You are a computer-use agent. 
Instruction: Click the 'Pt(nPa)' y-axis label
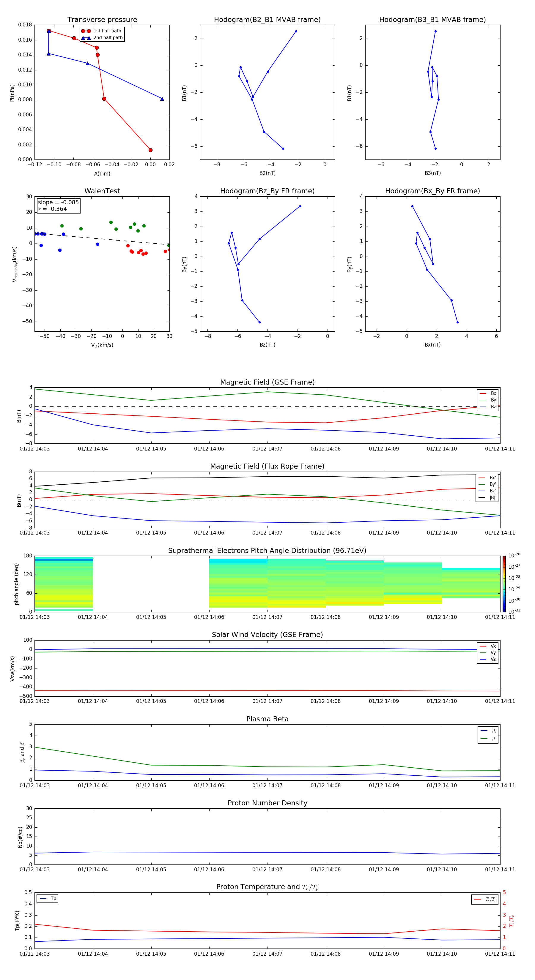click(12, 93)
